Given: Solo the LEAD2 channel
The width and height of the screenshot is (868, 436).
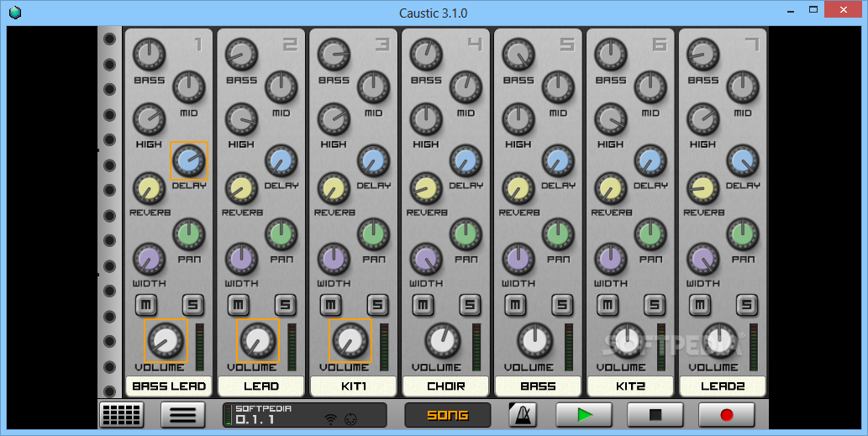Looking at the screenshot, I should (x=747, y=304).
